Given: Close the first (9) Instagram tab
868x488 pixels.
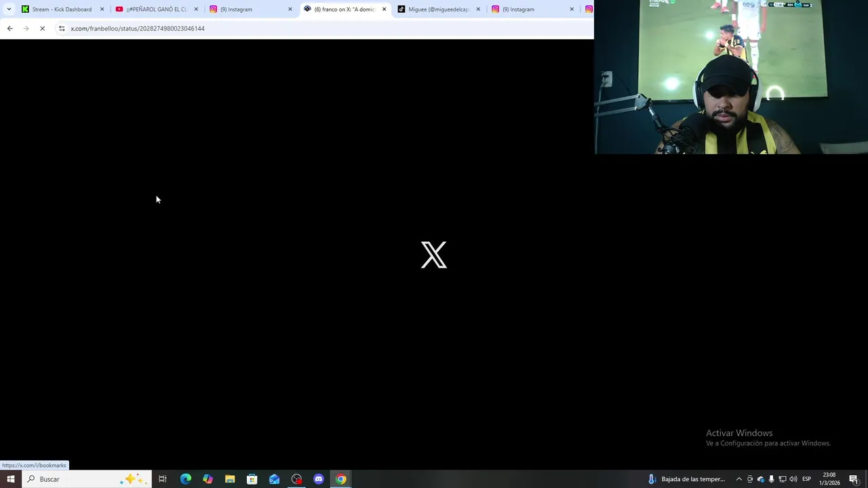Looking at the screenshot, I should (x=290, y=9).
